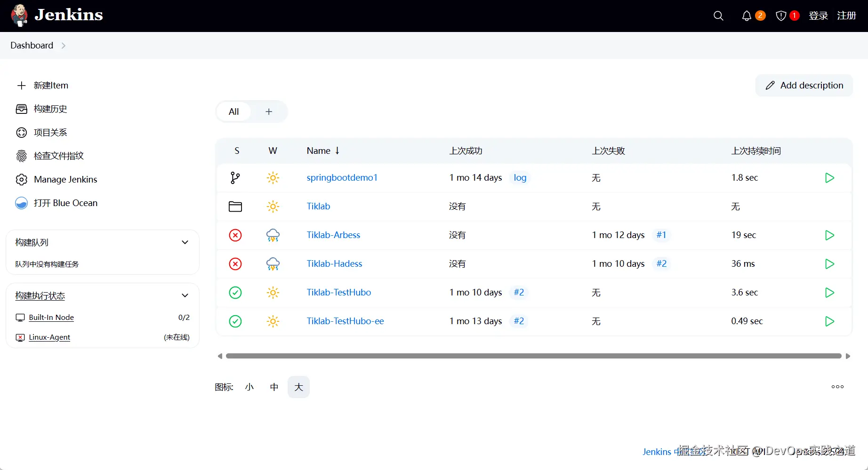The height and width of the screenshot is (470, 868).
Task: Click 登录 to sign in
Action: pyautogui.click(x=818, y=16)
